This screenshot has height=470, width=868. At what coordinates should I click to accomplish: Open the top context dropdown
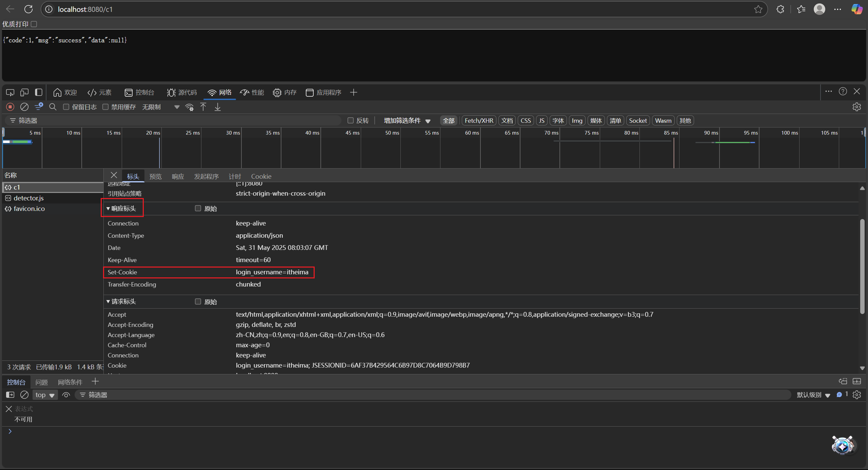pyautogui.click(x=45, y=395)
